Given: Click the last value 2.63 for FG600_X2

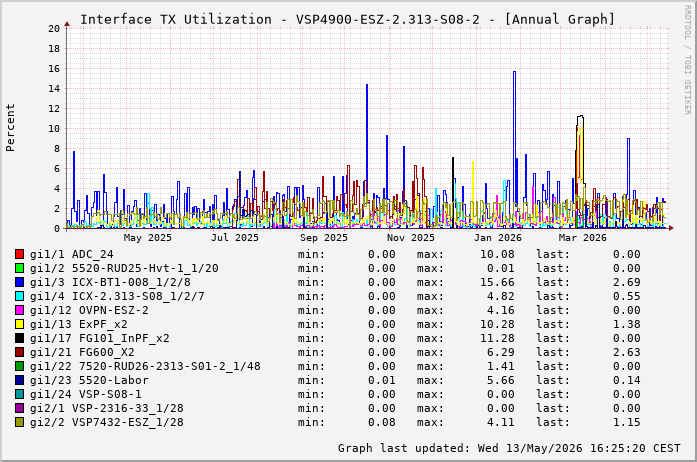Looking at the screenshot, I should coord(627,352).
